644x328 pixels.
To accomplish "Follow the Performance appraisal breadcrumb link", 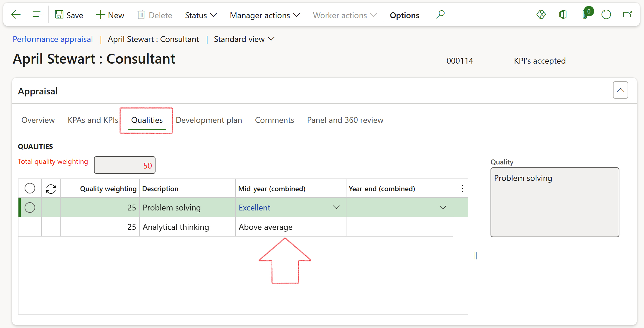I will point(53,39).
